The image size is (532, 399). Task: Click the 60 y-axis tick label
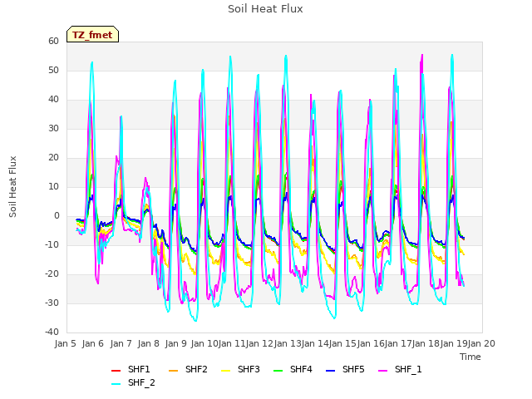(53, 42)
